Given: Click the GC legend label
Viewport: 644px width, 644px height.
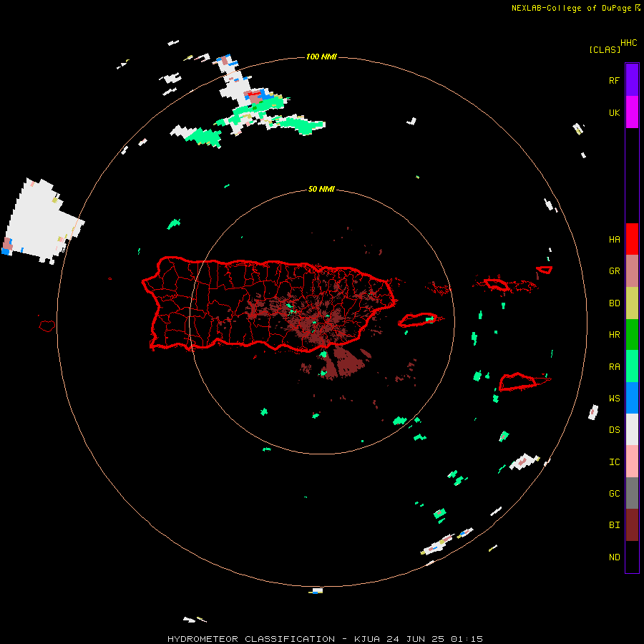Looking at the screenshot, I should tap(614, 494).
